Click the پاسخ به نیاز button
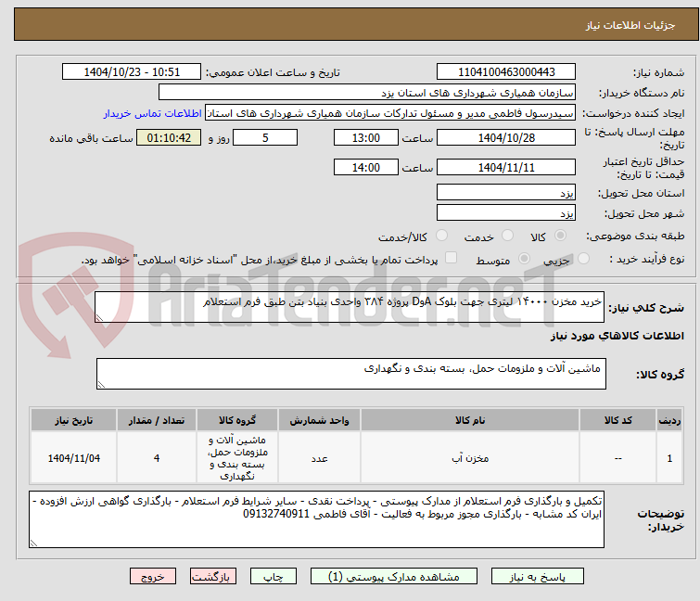700x601 pixels. [537, 577]
